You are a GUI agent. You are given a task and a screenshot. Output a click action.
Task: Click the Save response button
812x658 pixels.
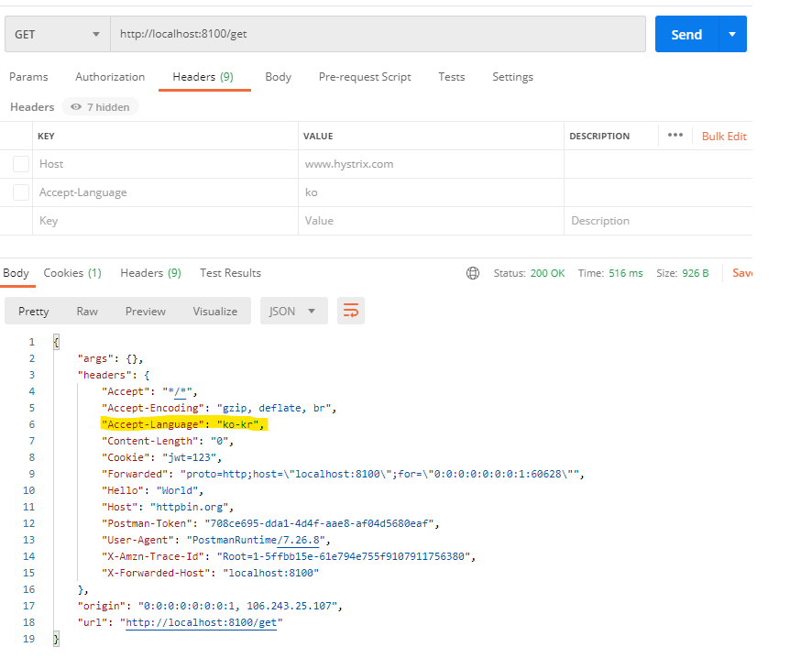(x=742, y=273)
